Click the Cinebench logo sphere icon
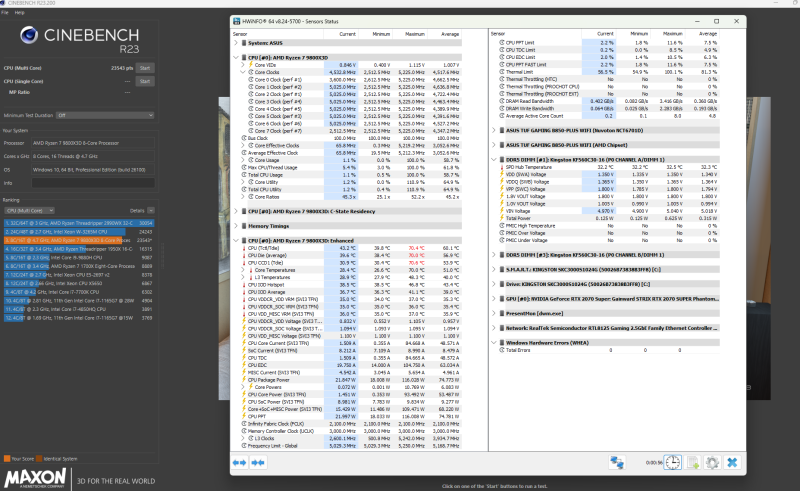The width and height of the screenshot is (800, 491). 29,35
